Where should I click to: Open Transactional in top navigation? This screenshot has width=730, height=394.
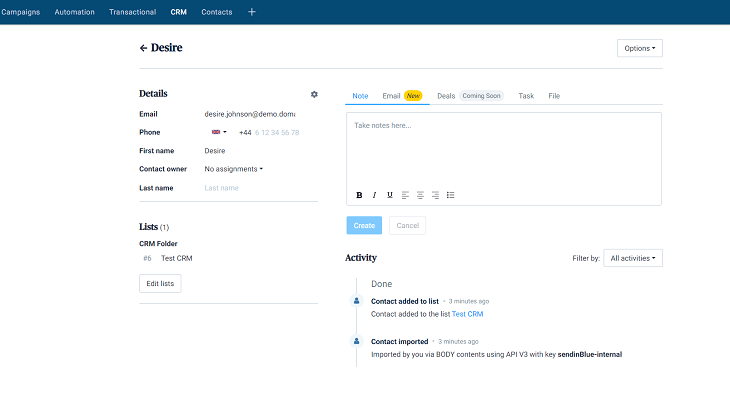tap(133, 12)
